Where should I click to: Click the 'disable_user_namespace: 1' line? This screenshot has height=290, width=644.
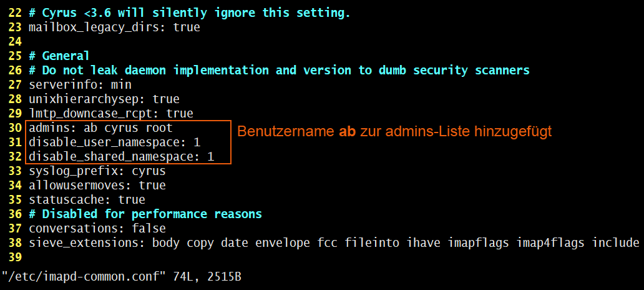114,142
